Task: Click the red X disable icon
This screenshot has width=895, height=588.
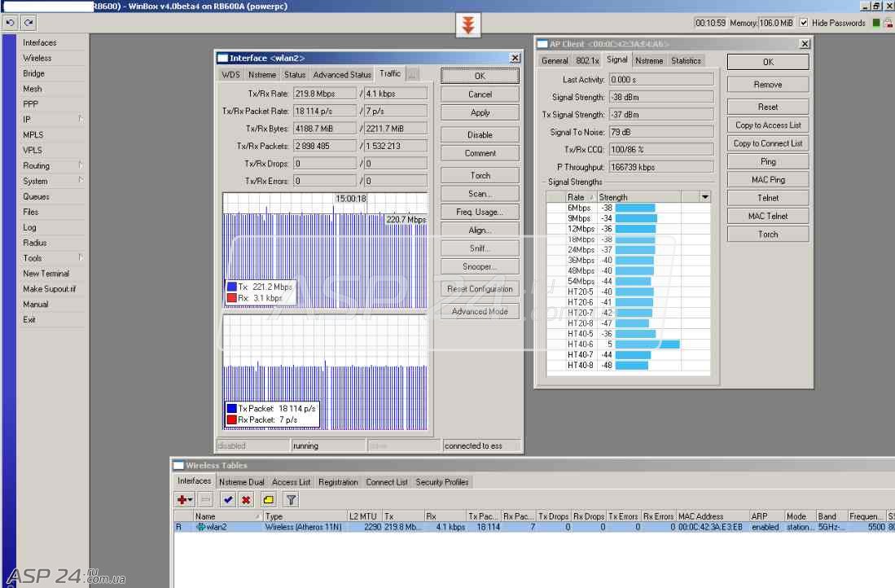Action: click(x=246, y=500)
